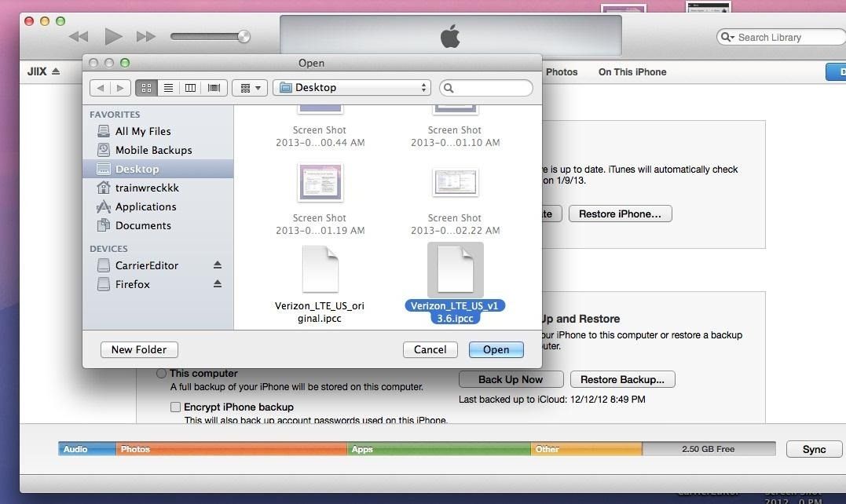
Task: Switch file dialog to Cover Flow view
Action: (214, 88)
